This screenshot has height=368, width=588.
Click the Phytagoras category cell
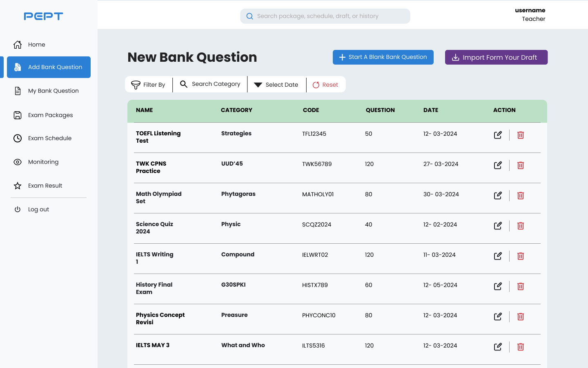coord(238,194)
